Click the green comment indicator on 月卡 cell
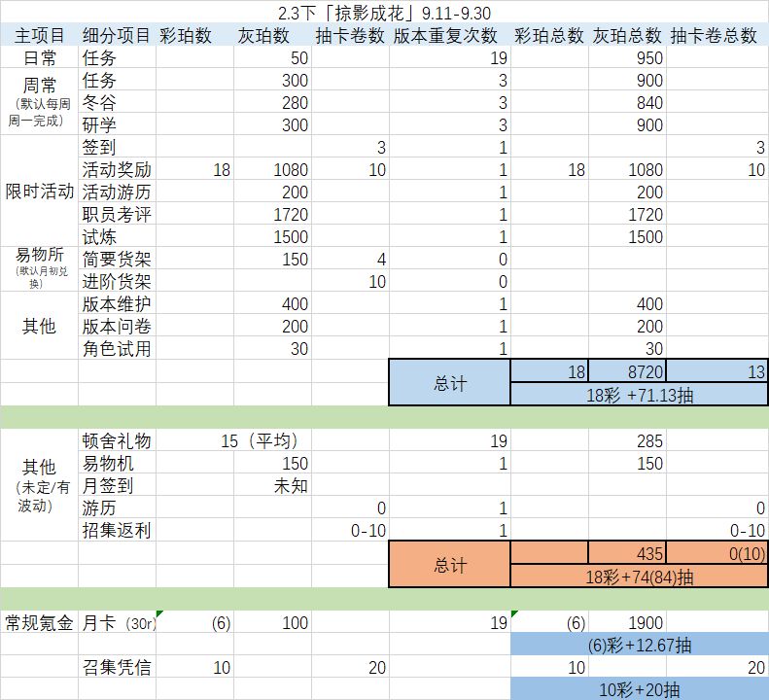This screenshot has height=700, width=769. click(158, 613)
